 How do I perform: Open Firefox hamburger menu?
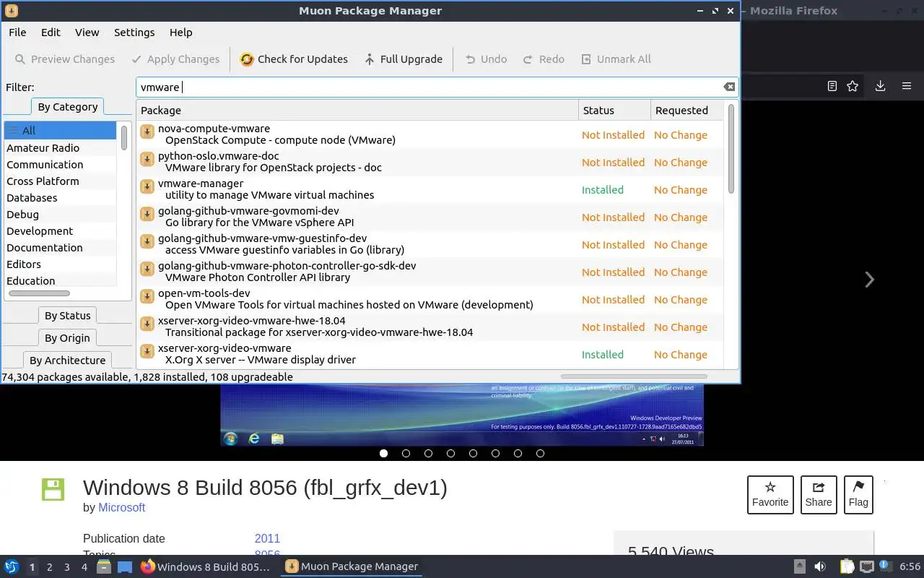[x=907, y=86]
